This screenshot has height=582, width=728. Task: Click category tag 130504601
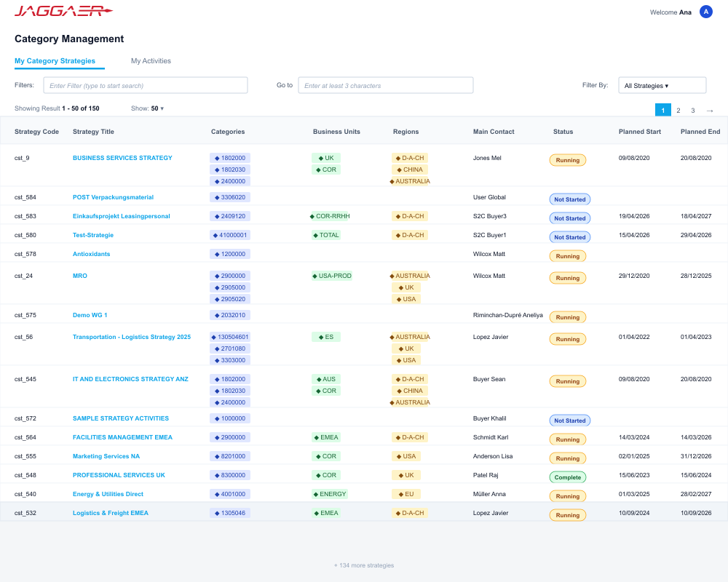230,337
